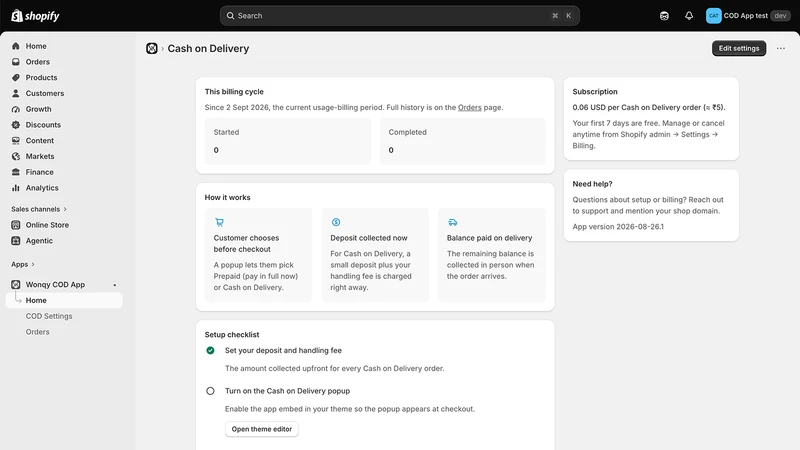The height and width of the screenshot is (450, 800).
Task: Click the Completed count card
Action: (462, 141)
